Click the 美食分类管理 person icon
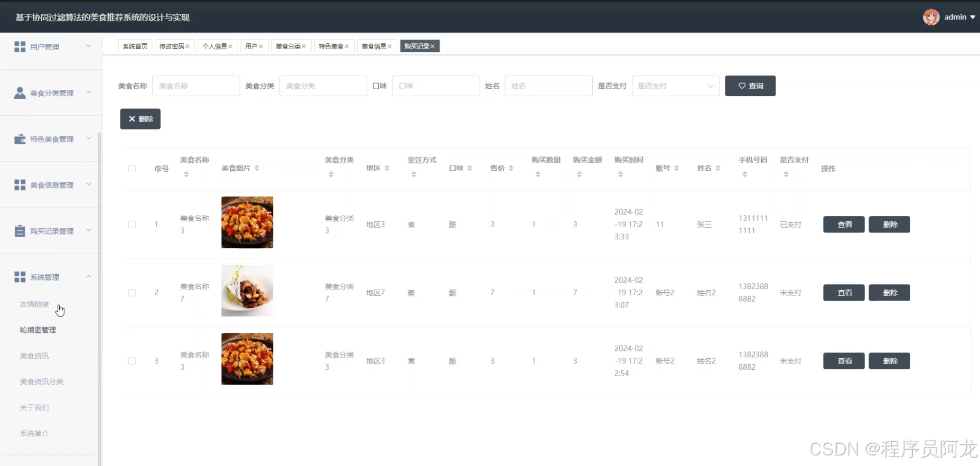 click(20, 93)
